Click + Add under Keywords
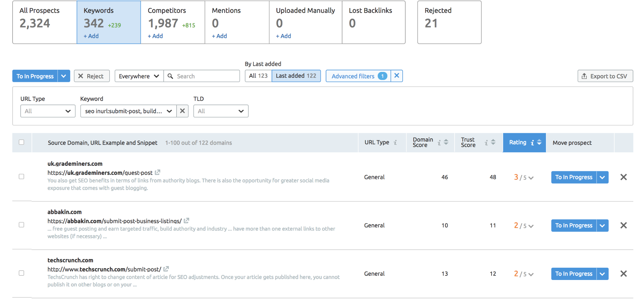The width and height of the screenshot is (644, 299). coord(91,36)
